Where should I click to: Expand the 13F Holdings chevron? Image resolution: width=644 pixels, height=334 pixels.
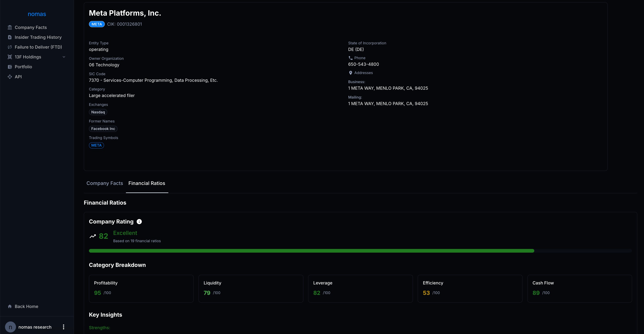[64, 57]
